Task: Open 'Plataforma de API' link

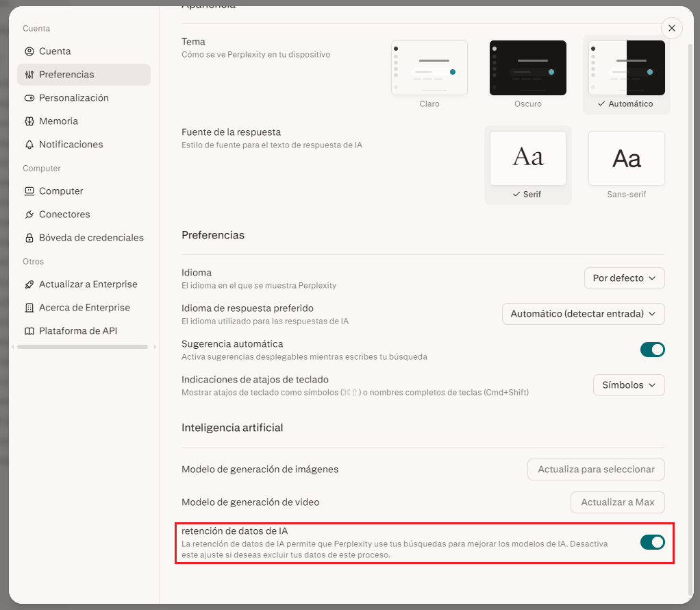Action: point(84,331)
